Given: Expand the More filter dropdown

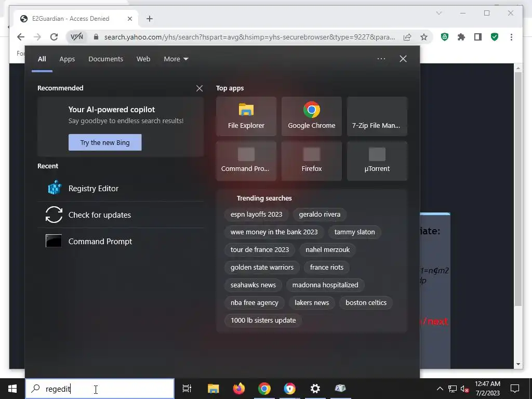Looking at the screenshot, I should pos(176,59).
